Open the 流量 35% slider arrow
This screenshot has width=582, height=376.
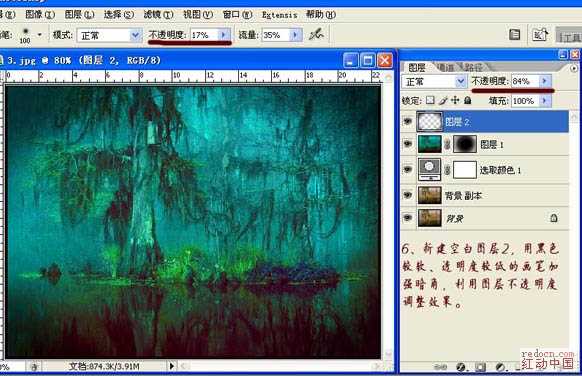pyautogui.click(x=295, y=35)
